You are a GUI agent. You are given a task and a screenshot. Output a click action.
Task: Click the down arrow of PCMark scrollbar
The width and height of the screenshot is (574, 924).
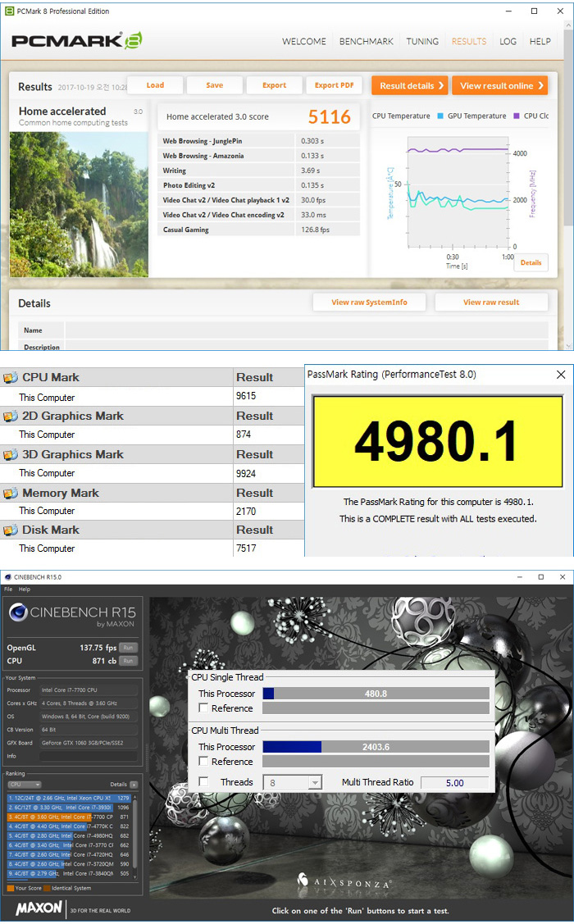click(x=569, y=346)
